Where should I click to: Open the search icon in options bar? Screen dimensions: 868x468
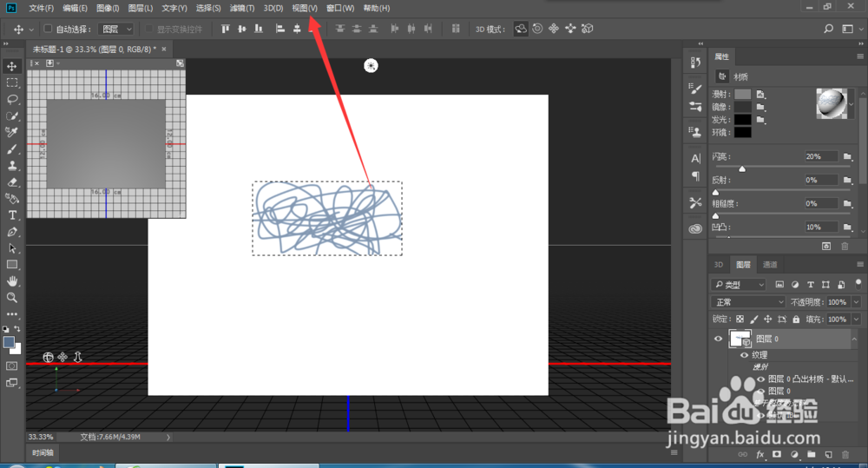click(x=828, y=29)
